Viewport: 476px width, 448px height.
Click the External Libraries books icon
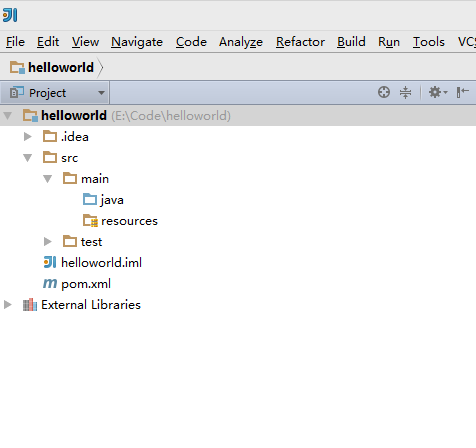click(30, 305)
